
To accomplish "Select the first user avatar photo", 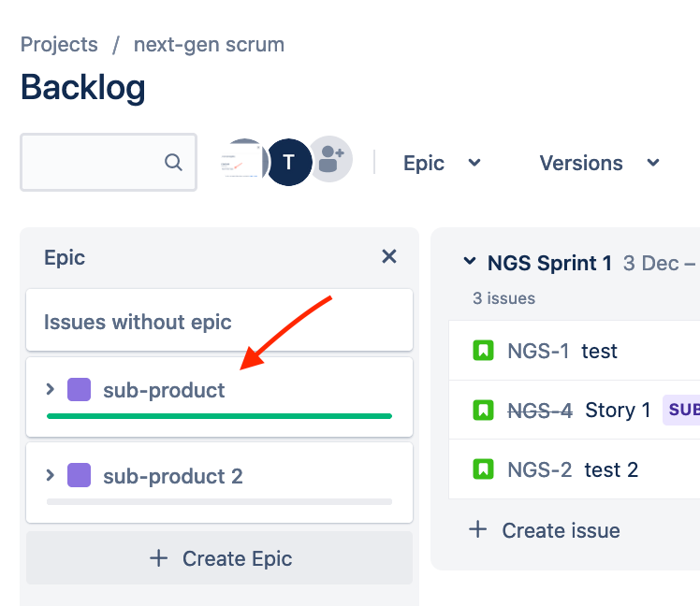I will tap(242, 162).
